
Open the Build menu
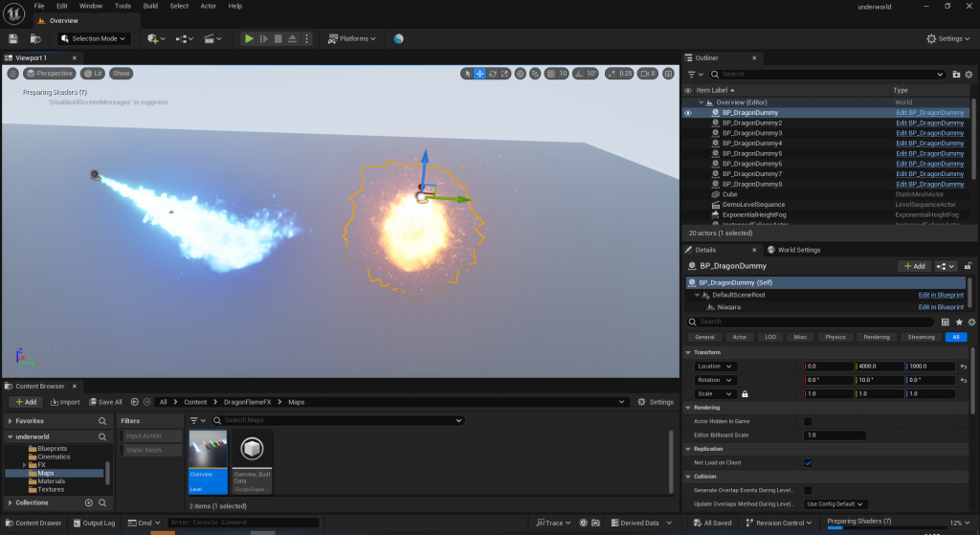click(x=150, y=6)
